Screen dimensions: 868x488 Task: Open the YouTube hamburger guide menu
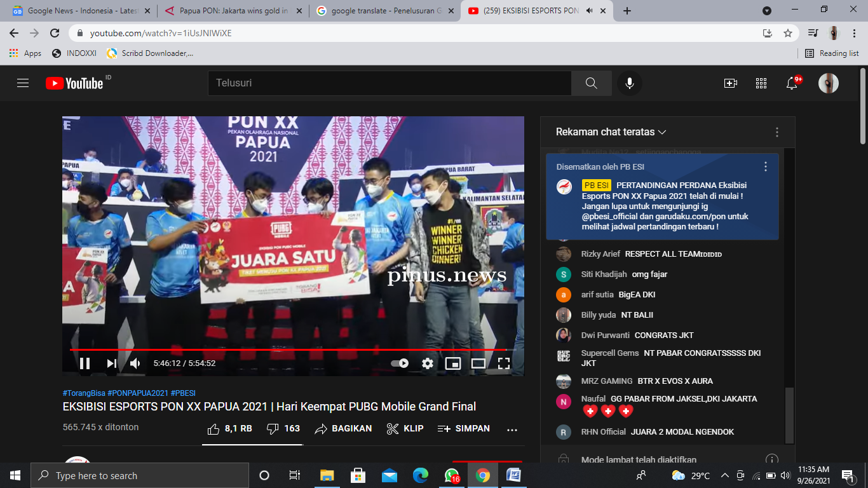(23, 83)
